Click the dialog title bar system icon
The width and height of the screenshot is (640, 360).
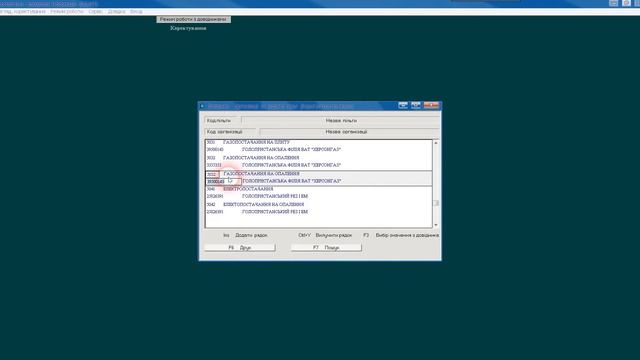click(202, 106)
